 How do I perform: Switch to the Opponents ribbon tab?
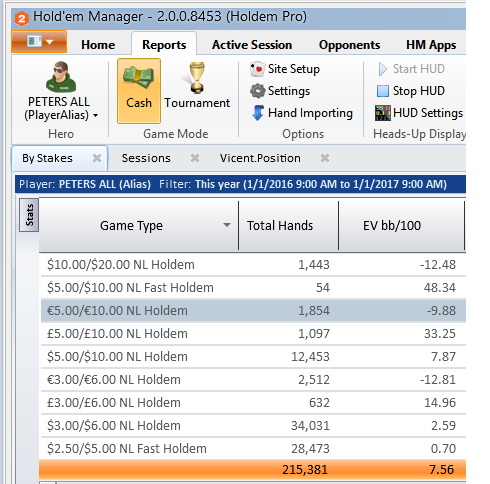pyautogui.click(x=349, y=45)
